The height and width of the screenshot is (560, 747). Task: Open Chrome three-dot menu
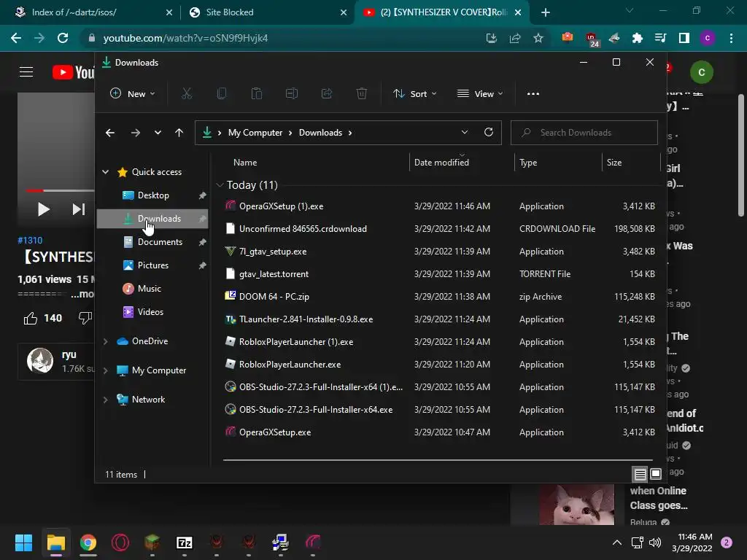[731, 38]
